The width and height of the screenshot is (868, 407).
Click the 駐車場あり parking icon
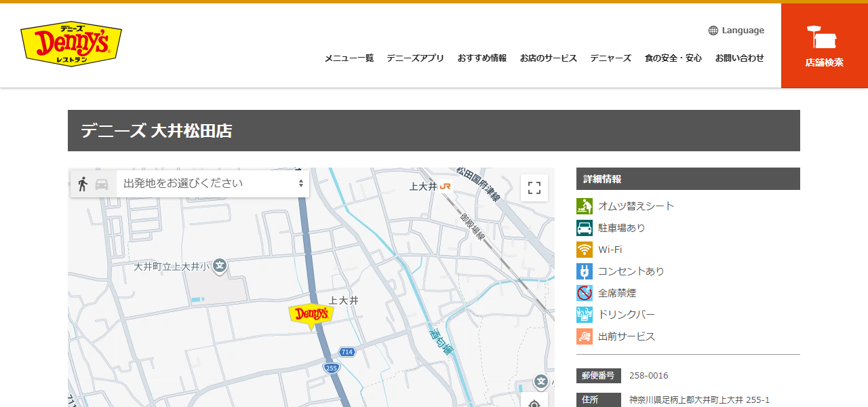coord(585,228)
